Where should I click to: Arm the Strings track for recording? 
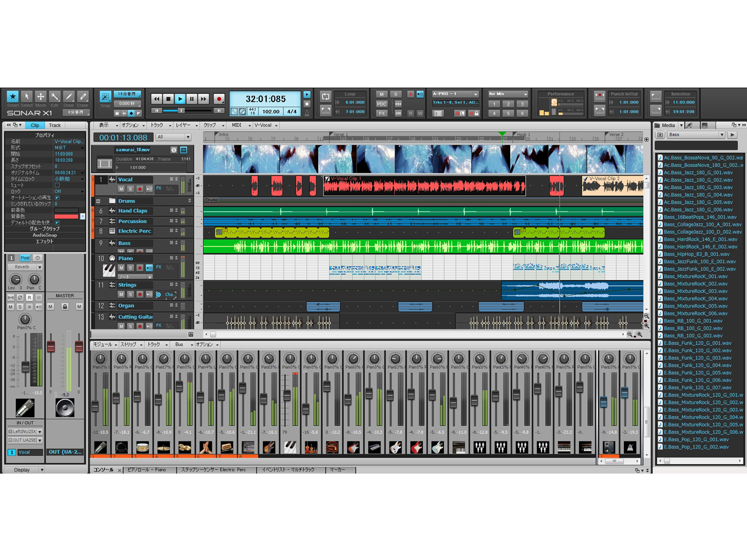pyautogui.click(x=140, y=295)
